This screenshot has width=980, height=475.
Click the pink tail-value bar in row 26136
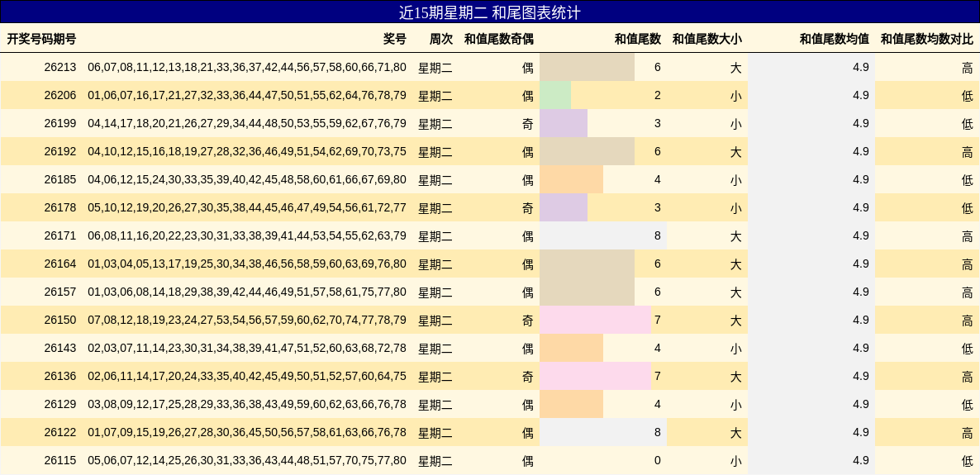(x=595, y=376)
